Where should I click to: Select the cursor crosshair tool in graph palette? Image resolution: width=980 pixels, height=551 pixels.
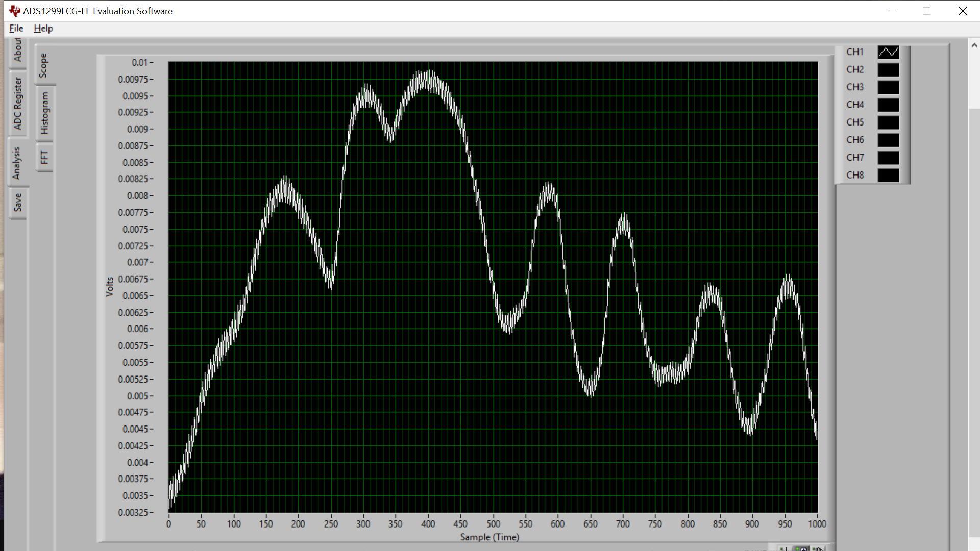coord(785,548)
